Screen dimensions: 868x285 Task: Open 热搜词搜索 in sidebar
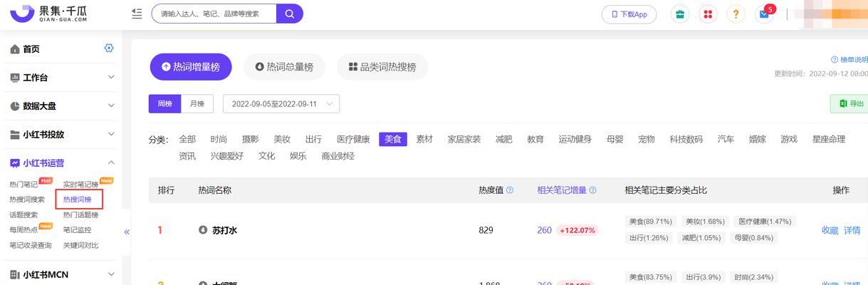[x=27, y=199]
